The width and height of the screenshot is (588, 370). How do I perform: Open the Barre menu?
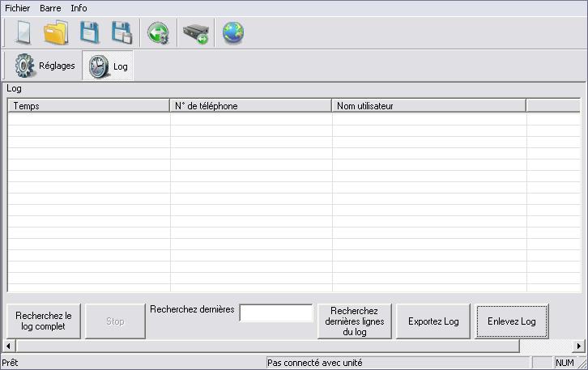[50, 8]
